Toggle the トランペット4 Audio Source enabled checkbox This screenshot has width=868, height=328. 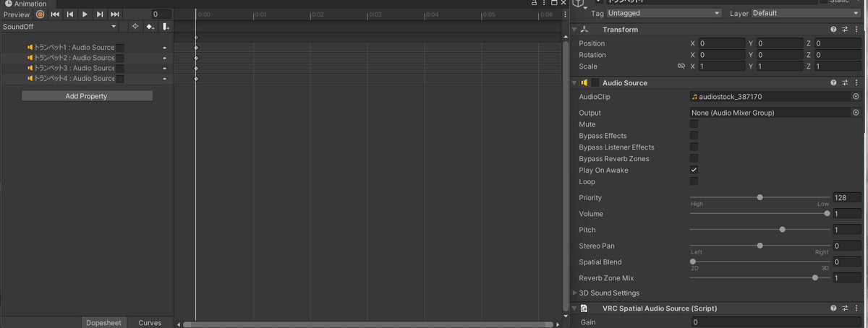[120, 78]
